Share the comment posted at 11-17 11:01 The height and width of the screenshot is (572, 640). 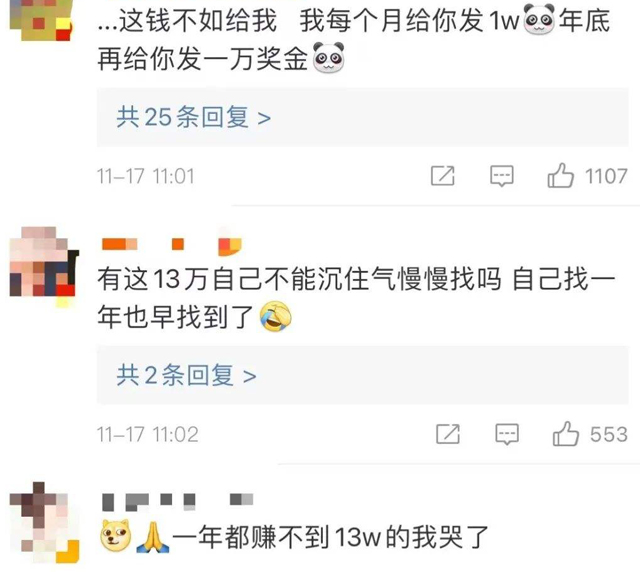pyautogui.click(x=443, y=176)
